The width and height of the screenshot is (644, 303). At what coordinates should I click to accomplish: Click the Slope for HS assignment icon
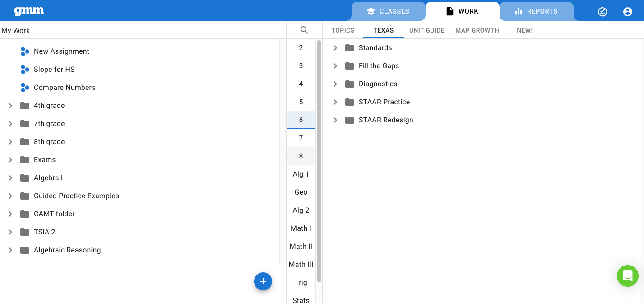[25, 70]
